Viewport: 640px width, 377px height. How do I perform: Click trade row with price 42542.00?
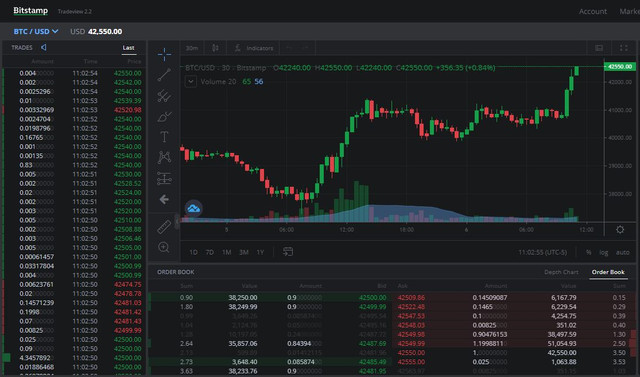click(73, 82)
